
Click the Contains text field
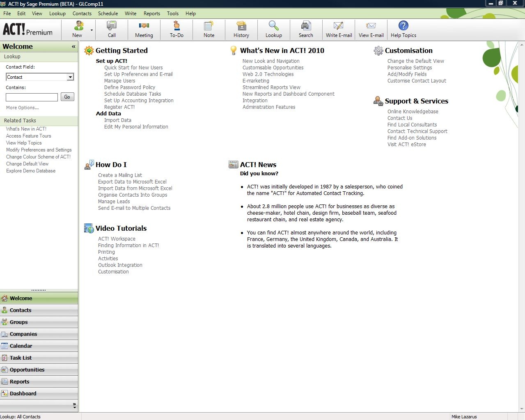32,97
